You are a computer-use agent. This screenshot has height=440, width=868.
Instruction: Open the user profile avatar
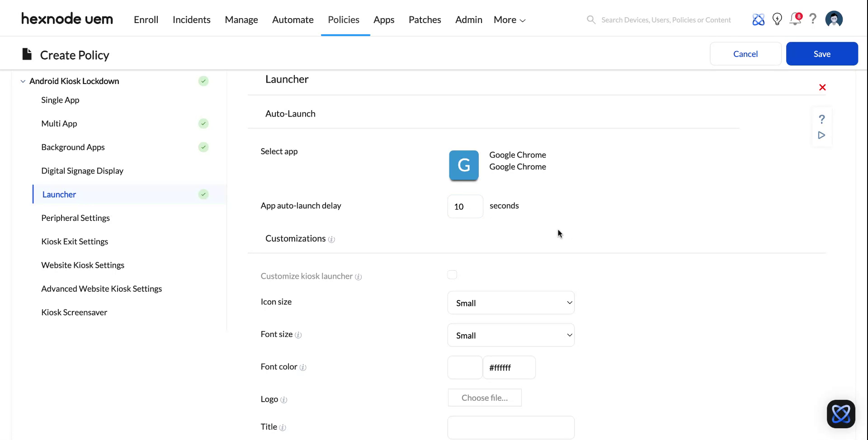tap(834, 19)
